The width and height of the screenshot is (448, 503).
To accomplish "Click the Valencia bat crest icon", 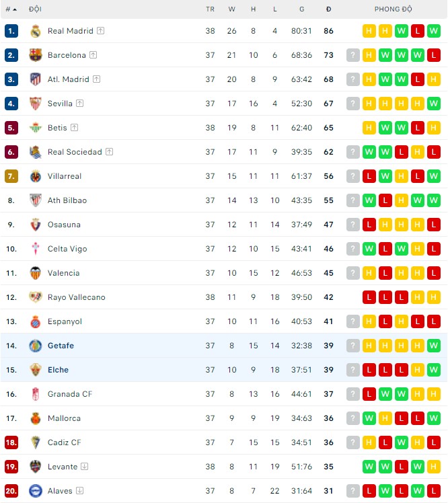I will [x=36, y=273].
